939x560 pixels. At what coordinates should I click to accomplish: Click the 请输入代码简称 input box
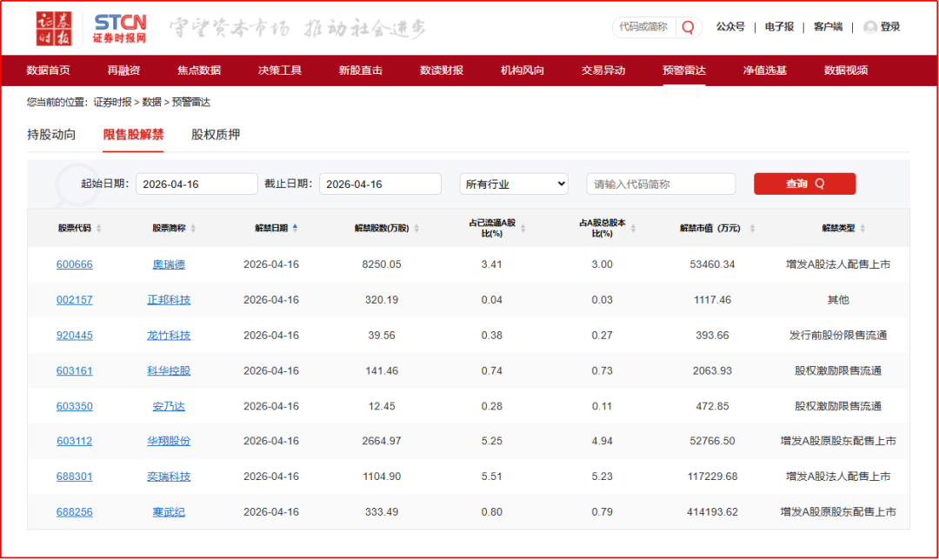661,183
